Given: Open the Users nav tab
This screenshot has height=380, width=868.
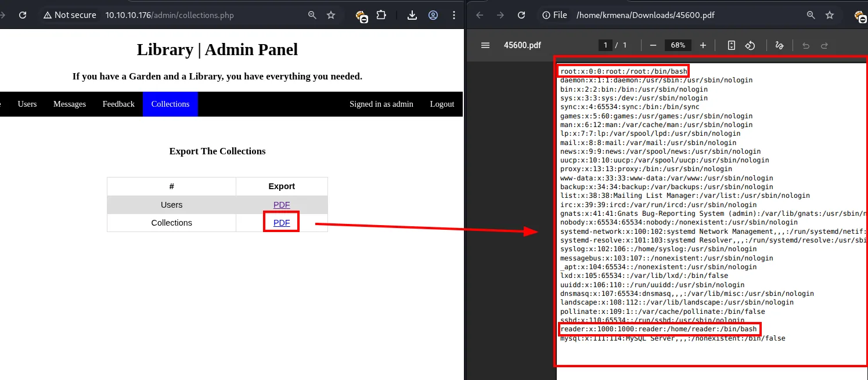Looking at the screenshot, I should pyautogui.click(x=27, y=104).
